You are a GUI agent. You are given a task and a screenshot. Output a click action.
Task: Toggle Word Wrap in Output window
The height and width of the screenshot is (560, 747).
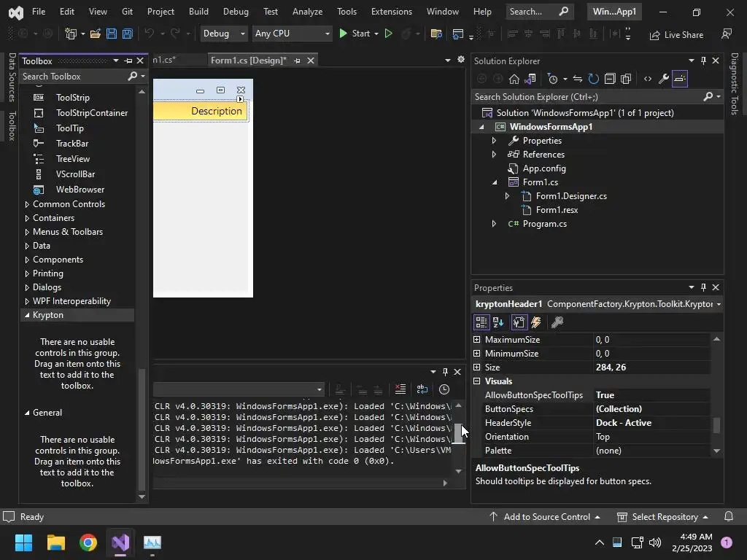coord(422,389)
